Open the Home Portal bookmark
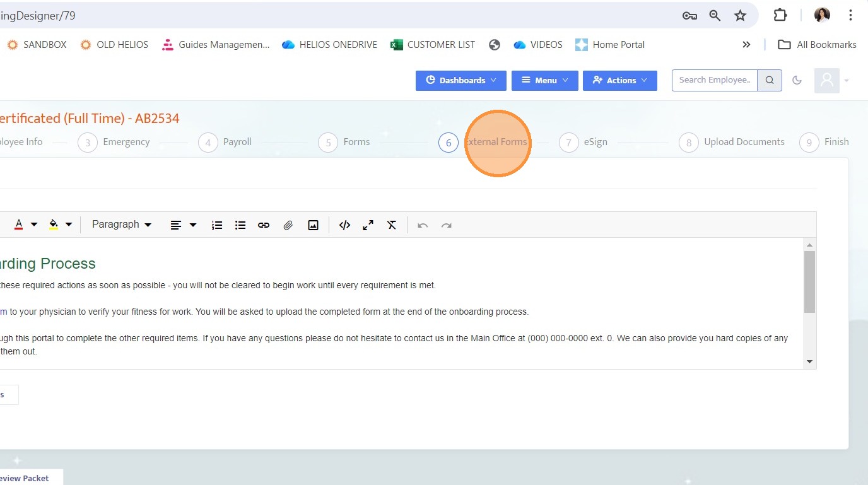868x485 pixels. tap(610, 45)
